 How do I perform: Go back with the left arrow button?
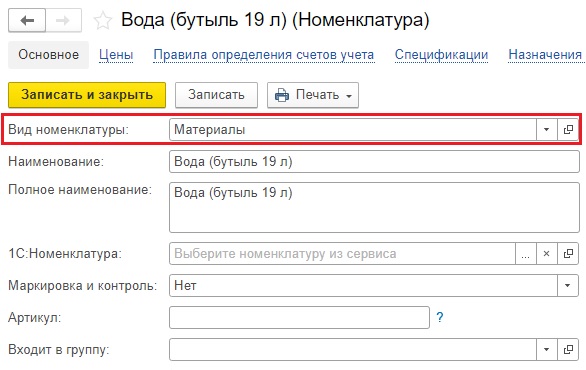click(27, 20)
